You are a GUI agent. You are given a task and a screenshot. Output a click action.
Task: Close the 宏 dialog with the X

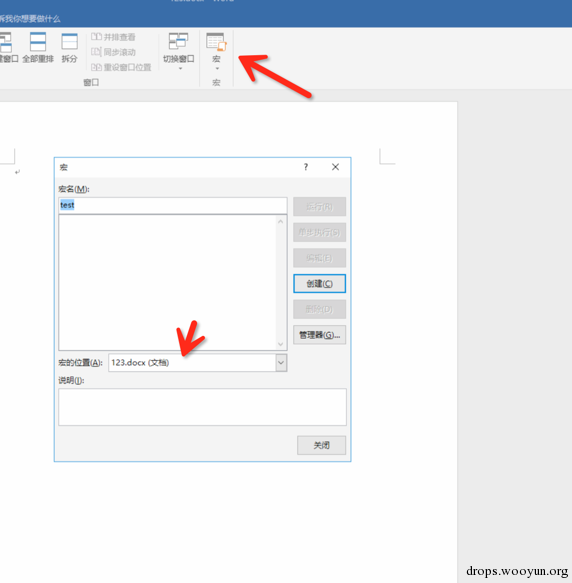tap(335, 167)
